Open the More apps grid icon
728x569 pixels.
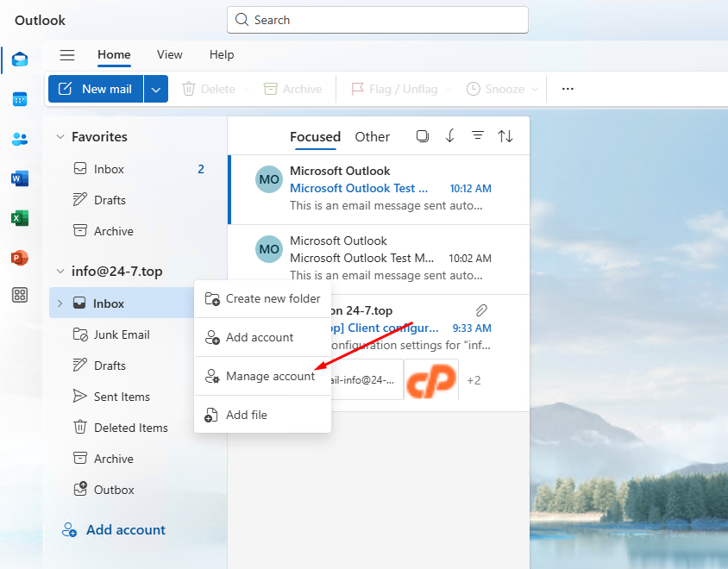tap(19, 296)
